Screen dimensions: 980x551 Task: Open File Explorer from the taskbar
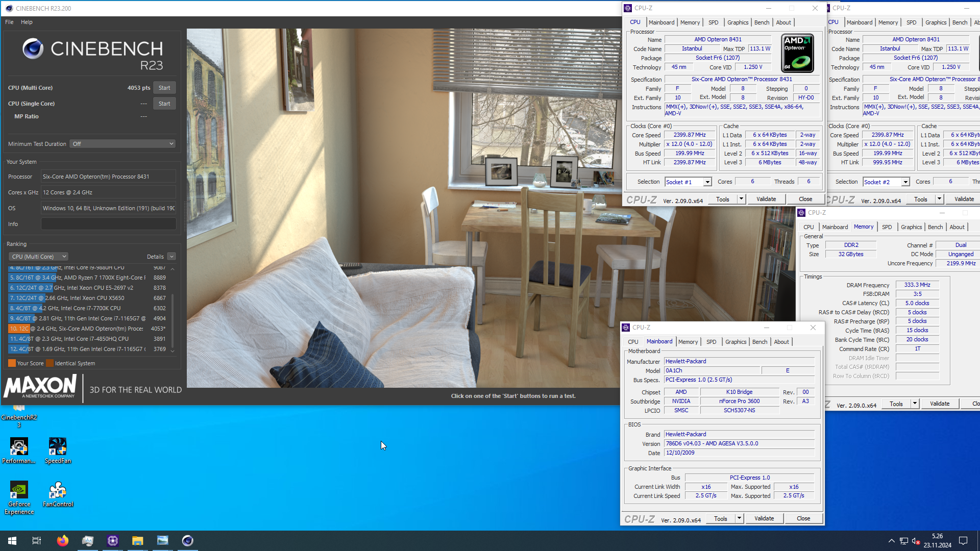138,541
